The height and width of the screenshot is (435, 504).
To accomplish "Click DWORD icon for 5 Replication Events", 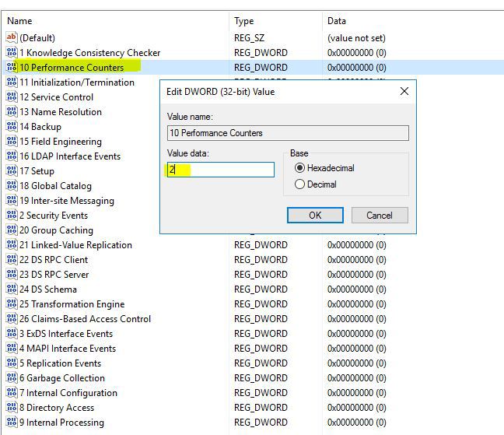I will (x=11, y=363).
